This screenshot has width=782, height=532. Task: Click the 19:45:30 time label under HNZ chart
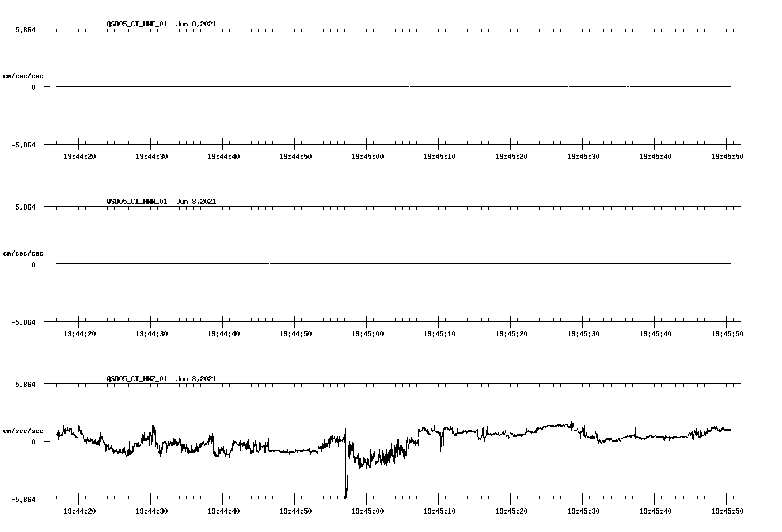583,511
